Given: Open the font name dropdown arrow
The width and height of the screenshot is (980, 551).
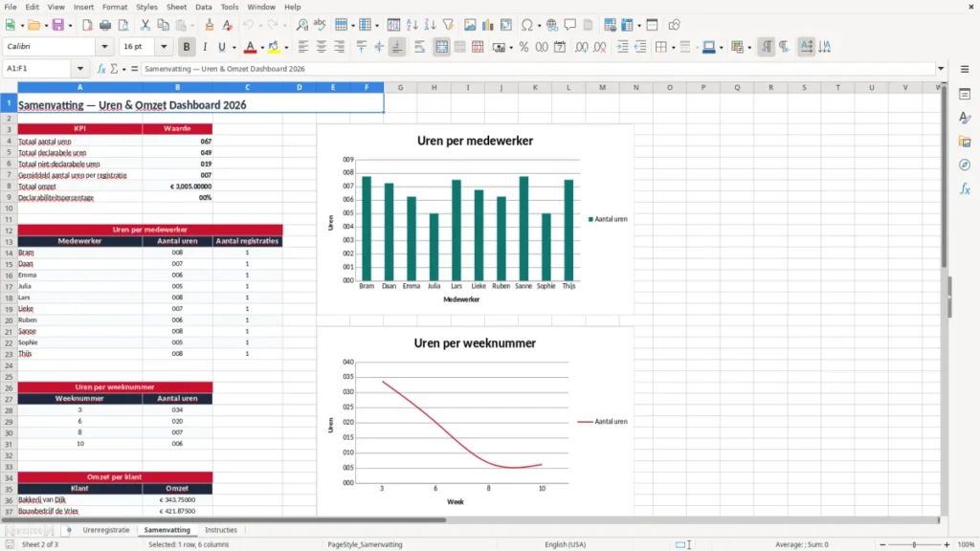Looking at the screenshot, I should click(104, 46).
